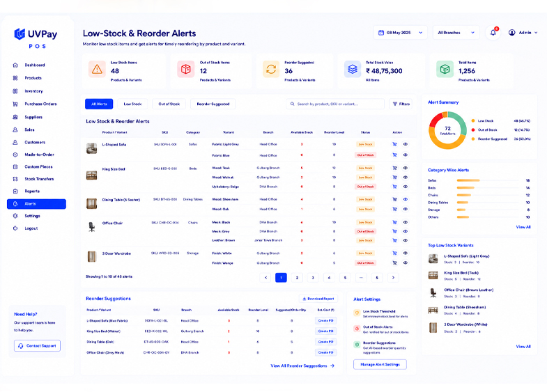Viewport: 547px width, 392px height.
Task: Go to next alerts page arrow
Action: tap(393, 278)
